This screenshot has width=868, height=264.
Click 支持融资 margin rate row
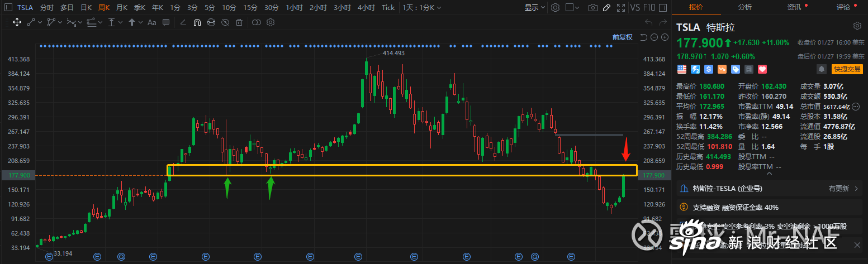(x=769, y=207)
